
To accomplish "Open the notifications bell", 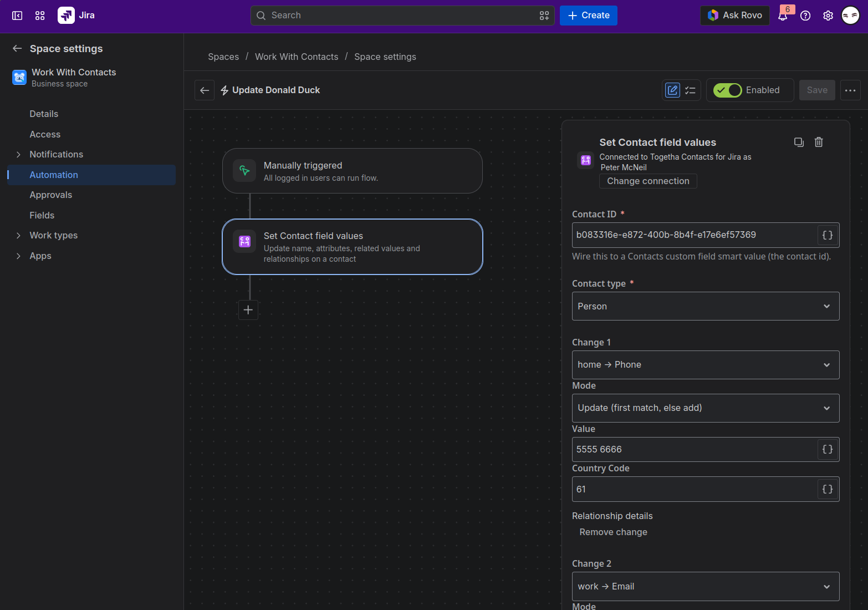I will (783, 16).
